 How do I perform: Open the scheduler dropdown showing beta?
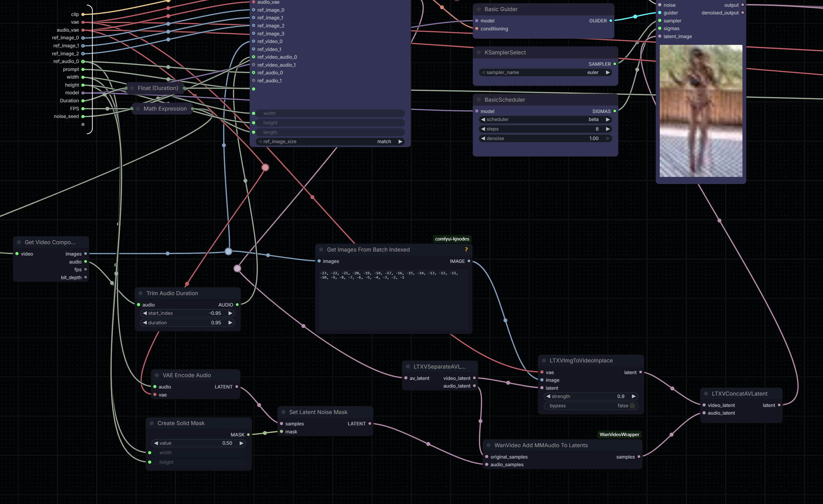point(545,119)
